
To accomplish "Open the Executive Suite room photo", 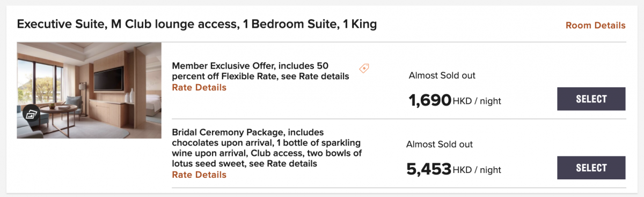I will coord(89,90).
